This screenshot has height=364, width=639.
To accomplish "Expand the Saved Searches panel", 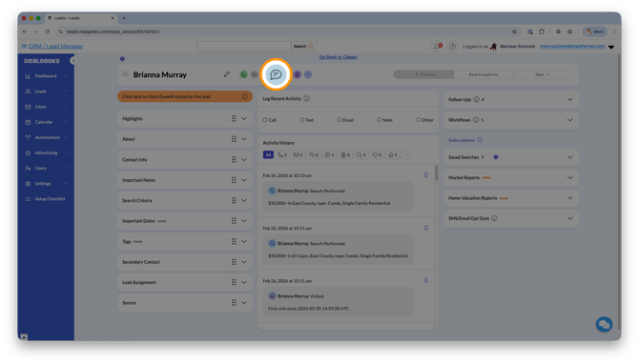I will [x=569, y=157].
